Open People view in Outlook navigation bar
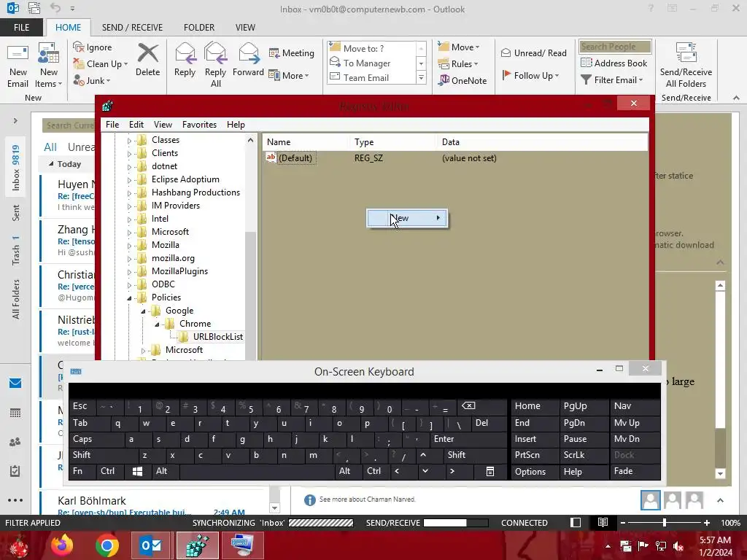Viewport: 747px width, 560px height. [x=15, y=442]
